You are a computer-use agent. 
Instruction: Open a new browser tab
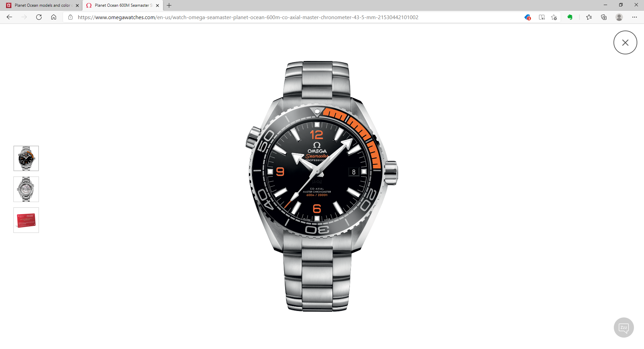pyautogui.click(x=169, y=5)
